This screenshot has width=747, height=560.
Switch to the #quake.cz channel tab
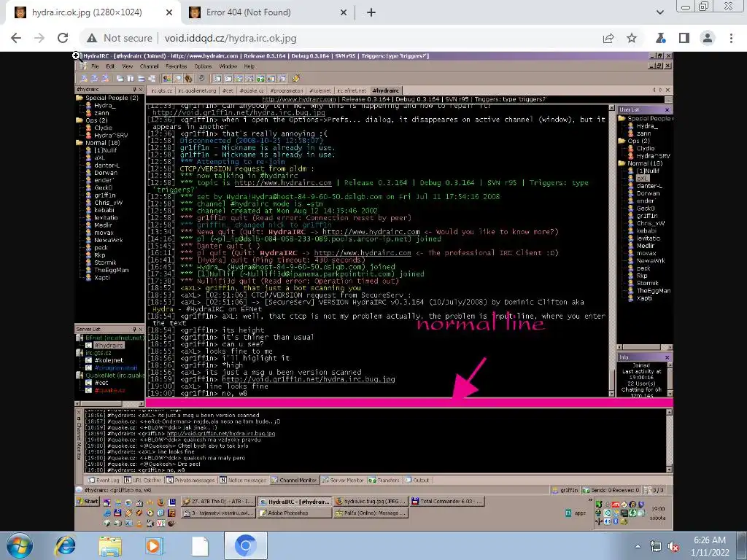[252, 90]
